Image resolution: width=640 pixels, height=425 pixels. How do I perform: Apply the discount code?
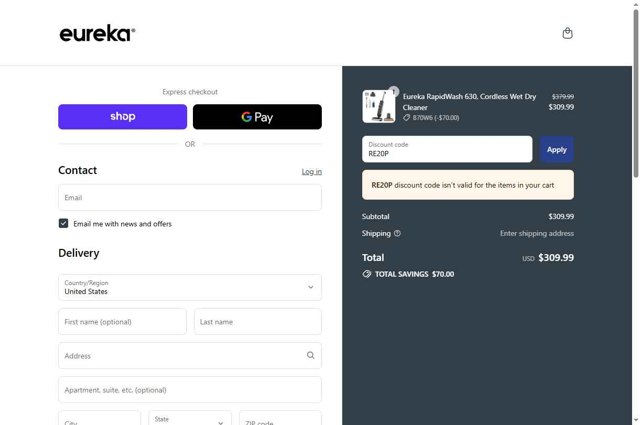(557, 149)
